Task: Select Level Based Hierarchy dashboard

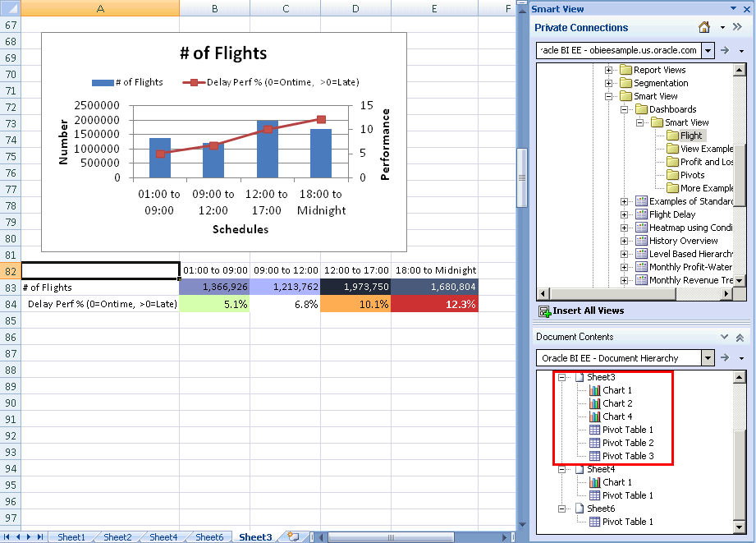Action: point(691,254)
